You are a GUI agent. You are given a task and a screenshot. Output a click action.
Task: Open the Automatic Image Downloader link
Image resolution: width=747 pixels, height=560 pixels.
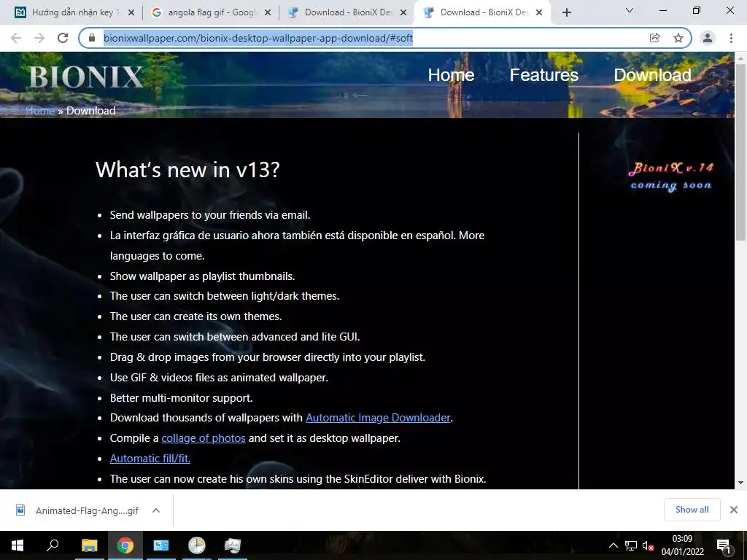click(x=379, y=418)
